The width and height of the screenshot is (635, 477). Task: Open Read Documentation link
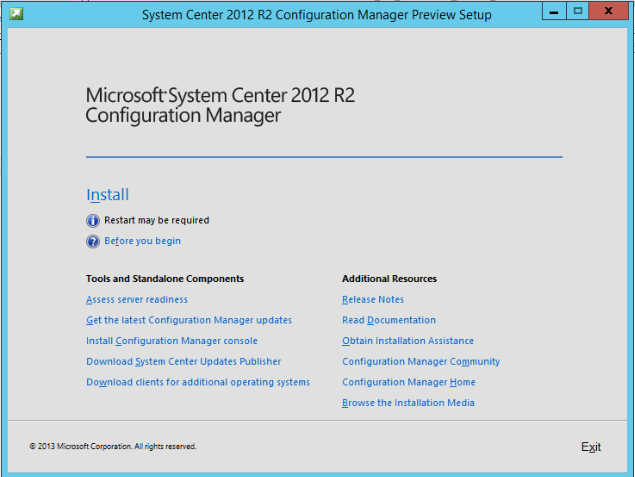click(x=389, y=320)
